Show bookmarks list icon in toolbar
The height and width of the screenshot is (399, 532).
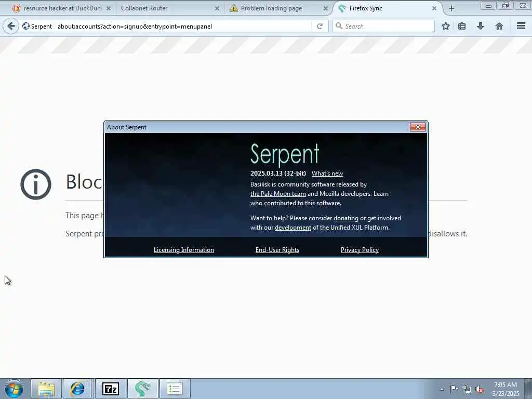(x=462, y=26)
